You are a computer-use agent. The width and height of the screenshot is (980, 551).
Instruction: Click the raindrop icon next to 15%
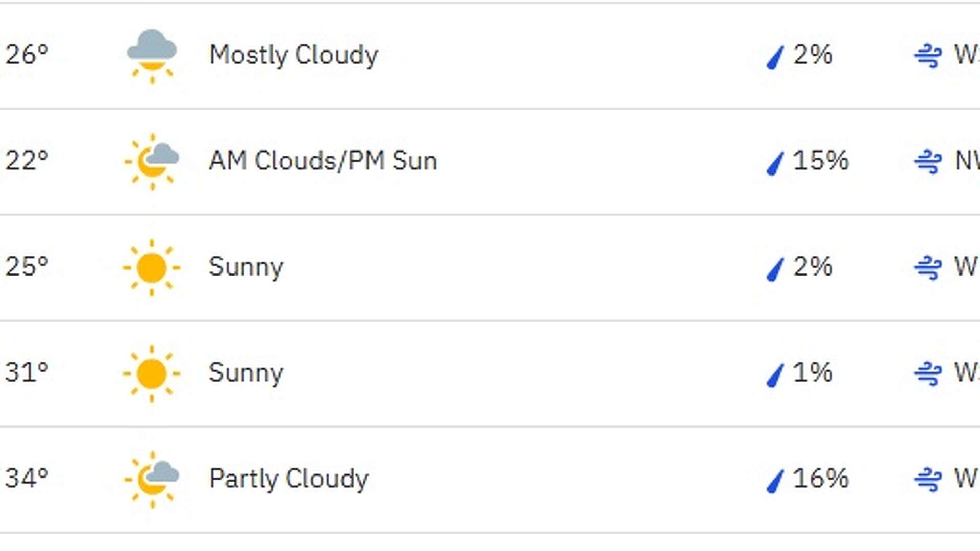775,163
